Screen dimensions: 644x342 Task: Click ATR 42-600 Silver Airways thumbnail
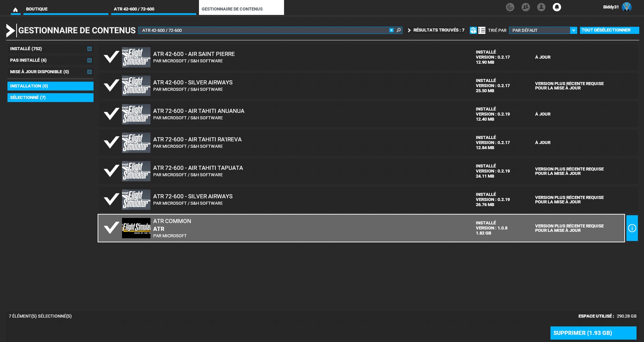coord(136,86)
